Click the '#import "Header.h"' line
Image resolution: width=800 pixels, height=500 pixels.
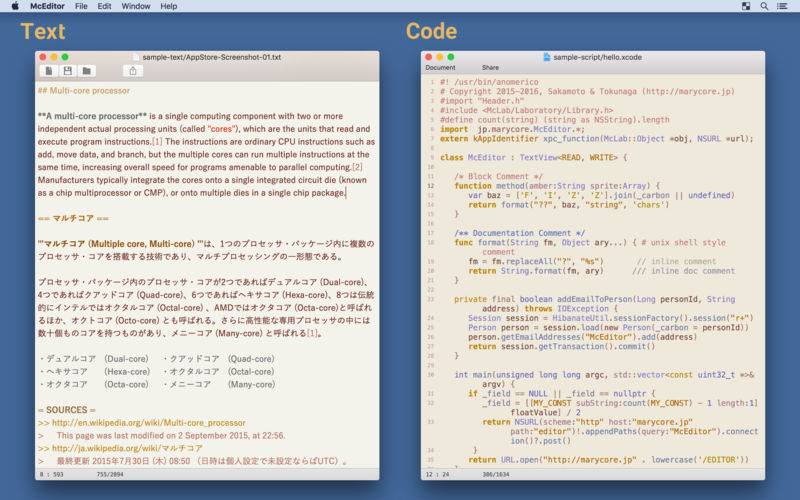(482, 101)
